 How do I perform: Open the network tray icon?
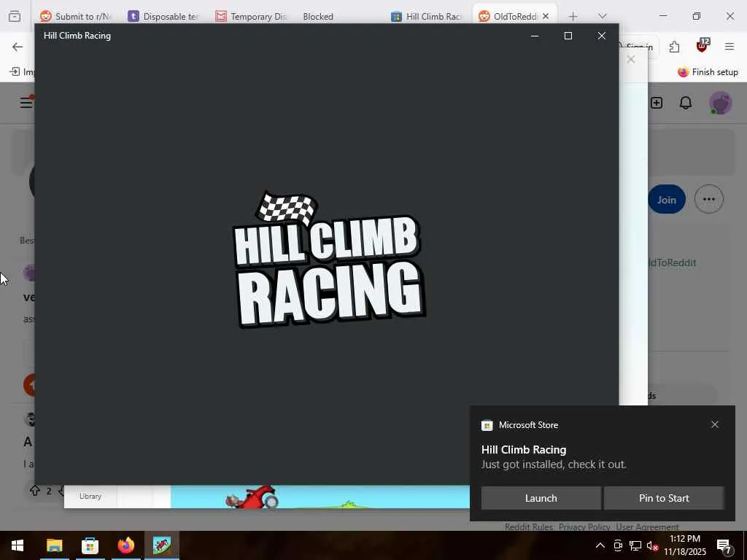635,545
